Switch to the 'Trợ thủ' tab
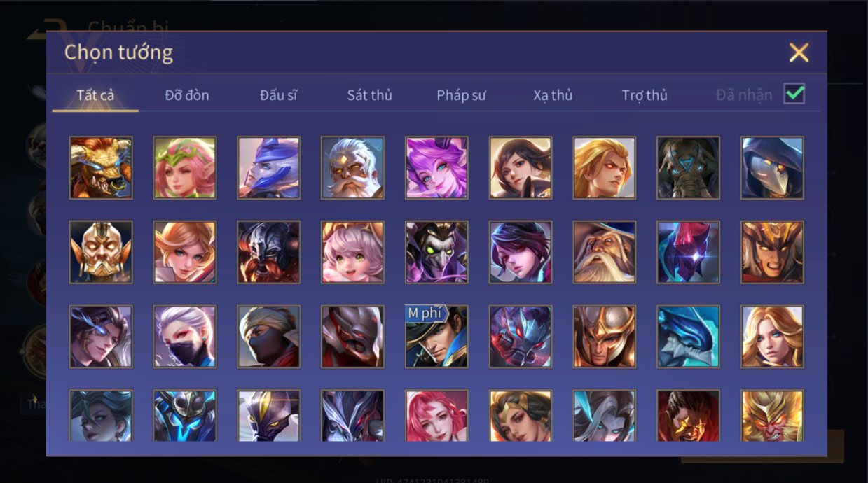868x483 pixels. click(645, 95)
